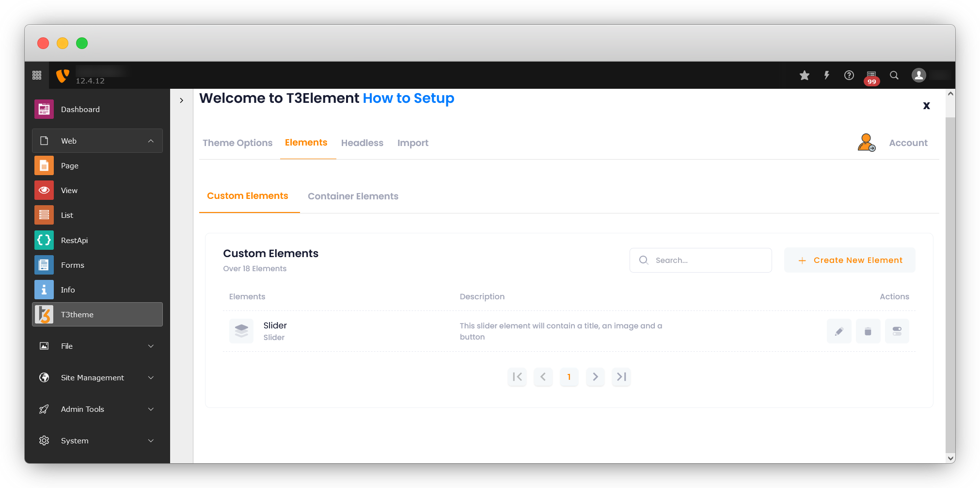Focus the Search elements input field

click(x=701, y=260)
